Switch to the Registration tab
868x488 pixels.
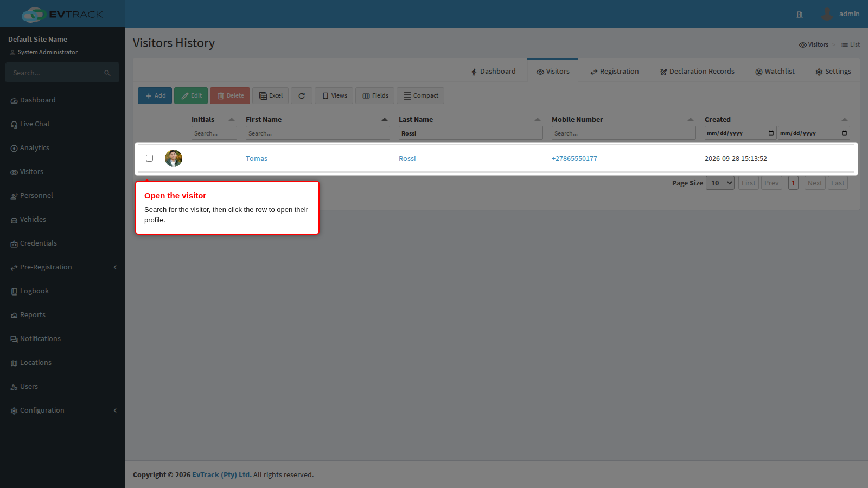pos(615,72)
